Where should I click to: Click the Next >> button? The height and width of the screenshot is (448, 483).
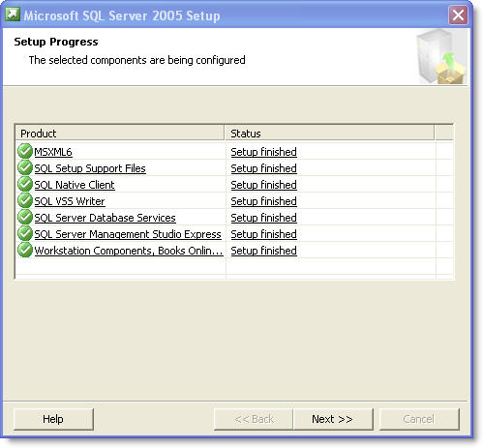[333, 419]
